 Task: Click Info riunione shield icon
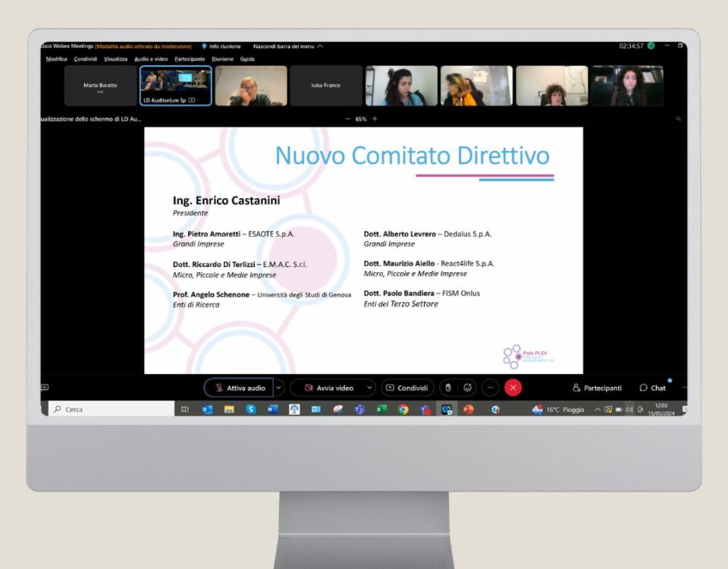pos(204,46)
